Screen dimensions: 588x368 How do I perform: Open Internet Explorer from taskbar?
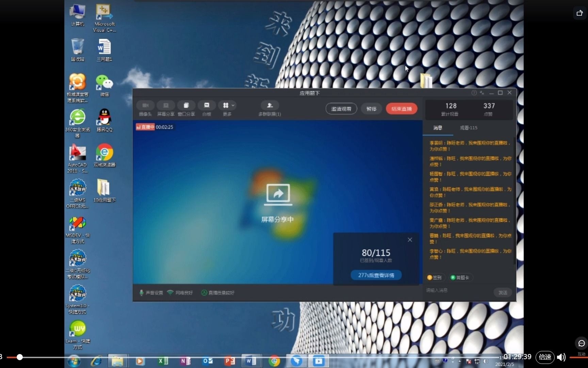(x=96, y=361)
